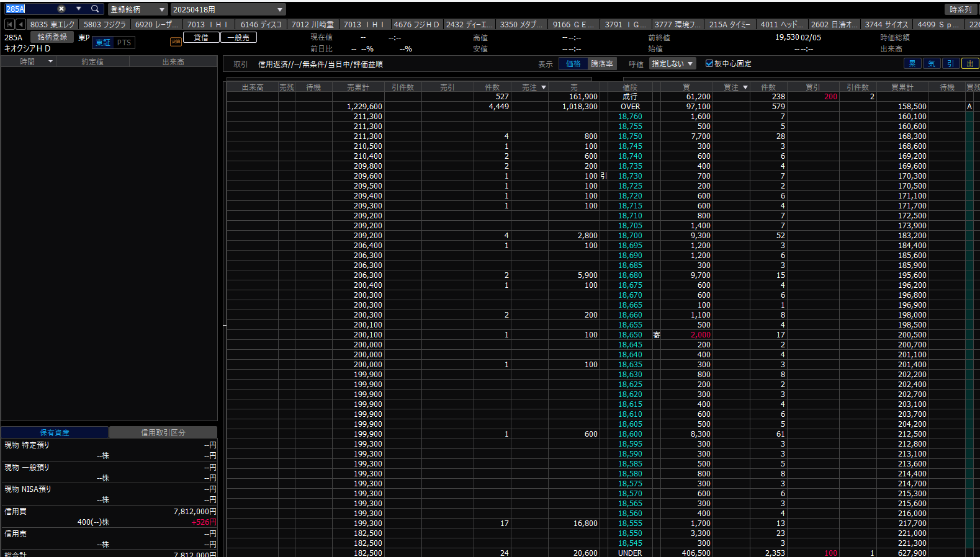Switch to 信用取引区分 tab
Image resolution: width=980 pixels, height=557 pixels.
tap(163, 432)
